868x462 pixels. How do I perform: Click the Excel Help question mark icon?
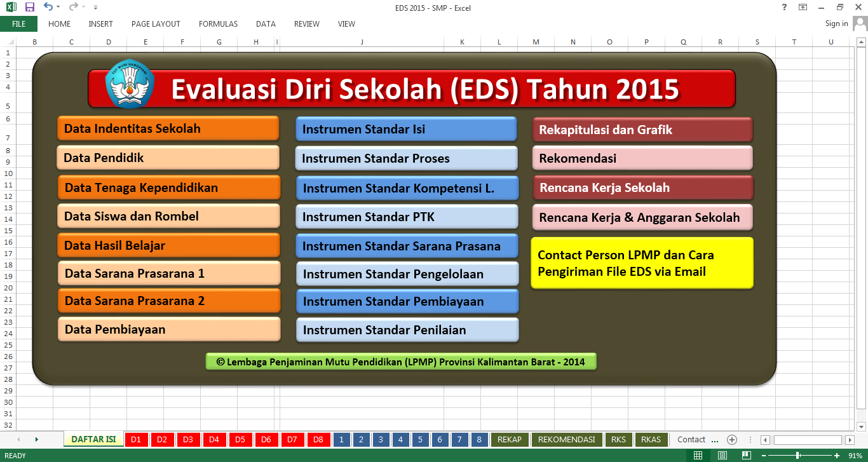[x=784, y=7]
